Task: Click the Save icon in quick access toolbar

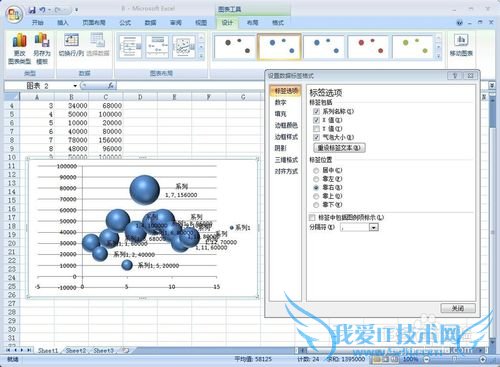Action: [x=32, y=10]
